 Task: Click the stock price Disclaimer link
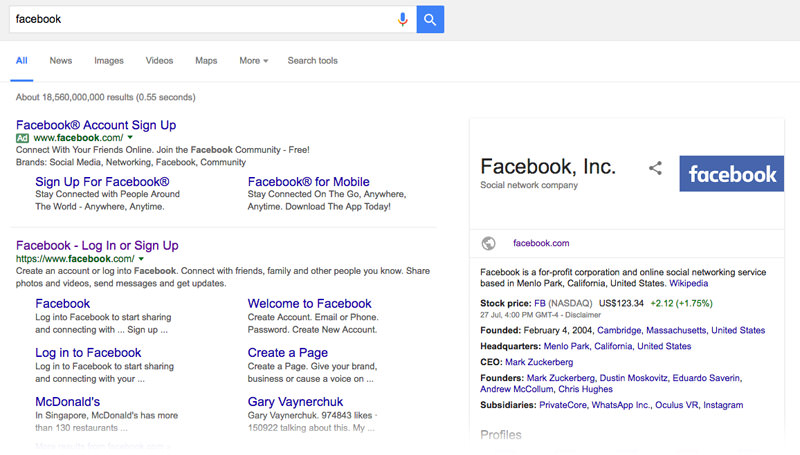pos(583,315)
